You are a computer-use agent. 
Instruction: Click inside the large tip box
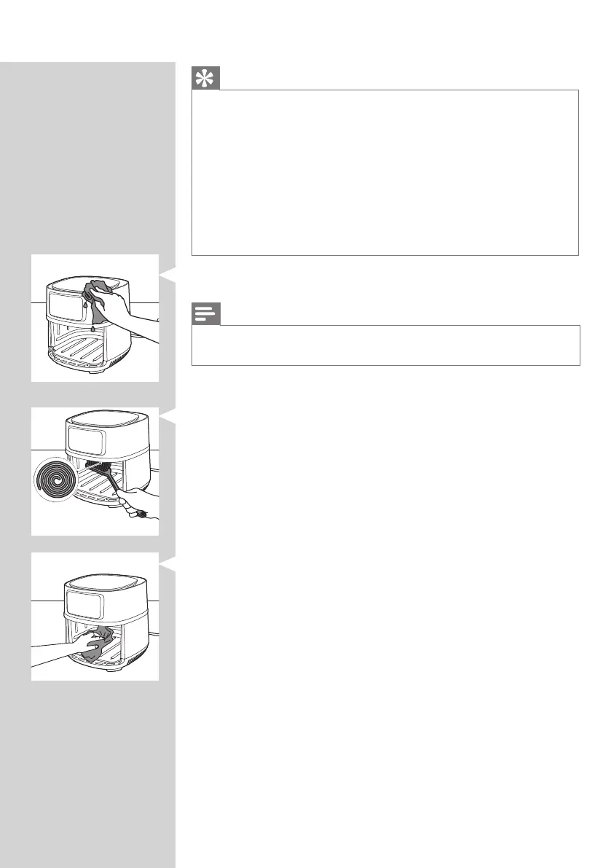(385, 173)
